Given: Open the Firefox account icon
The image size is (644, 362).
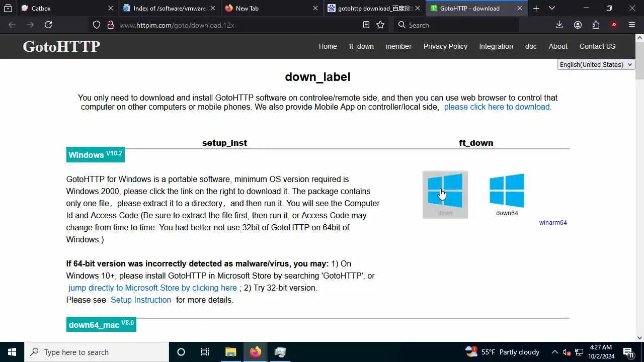Looking at the screenshot, I should point(578,25).
